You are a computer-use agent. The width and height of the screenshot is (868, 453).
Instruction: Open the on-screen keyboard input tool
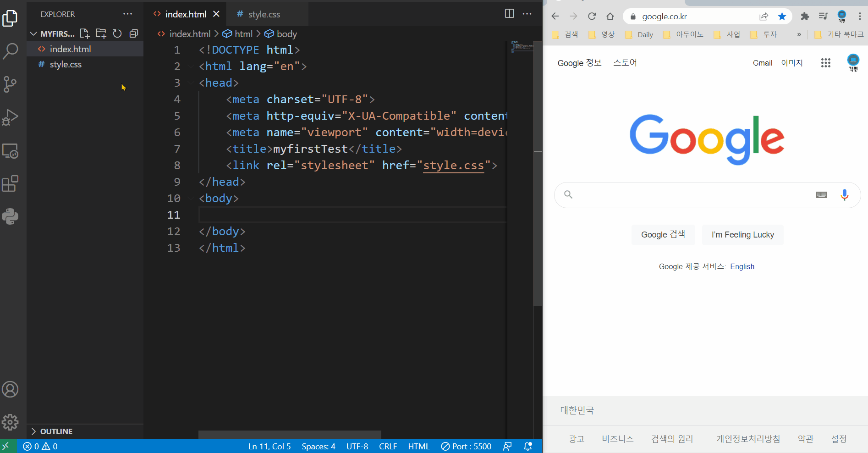tap(822, 195)
